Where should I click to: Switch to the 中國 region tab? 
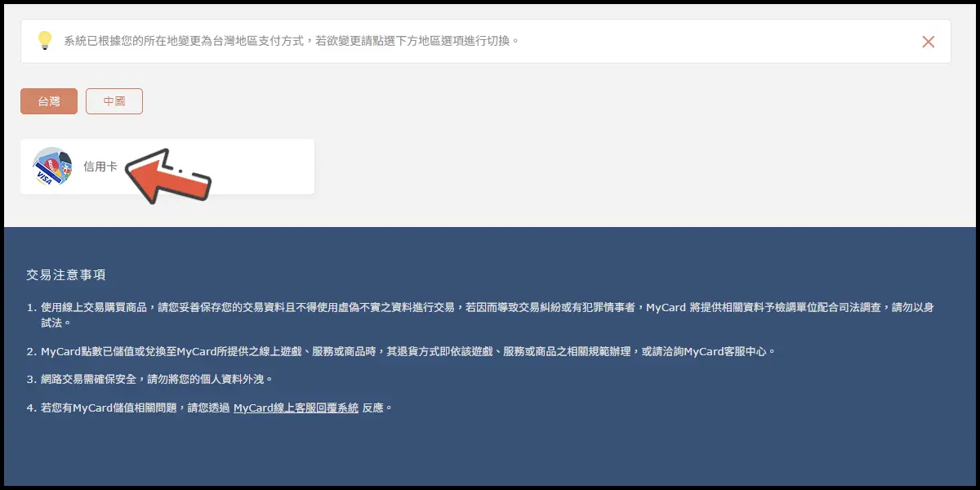point(114,101)
